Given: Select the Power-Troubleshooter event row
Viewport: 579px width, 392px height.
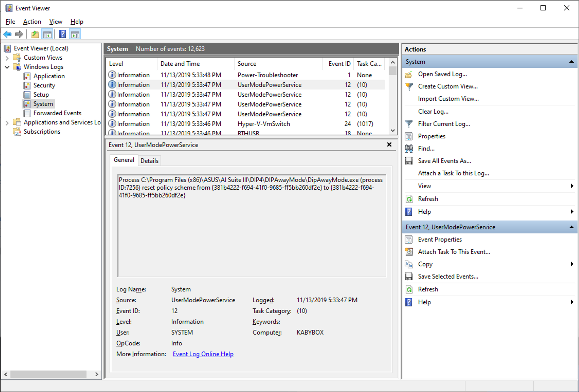Looking at the screenshot, I should [x=246, y=75].
